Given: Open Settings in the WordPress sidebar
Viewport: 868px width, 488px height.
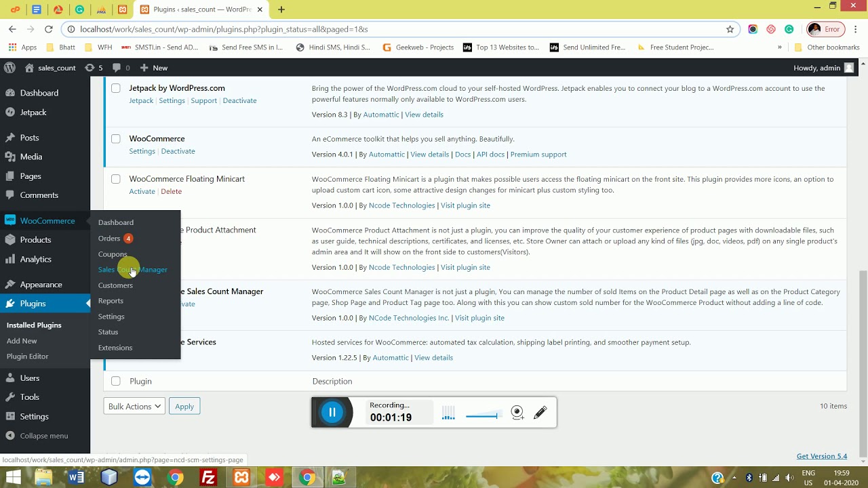Looking at the screenshot, I should click(x=34, y=417).
